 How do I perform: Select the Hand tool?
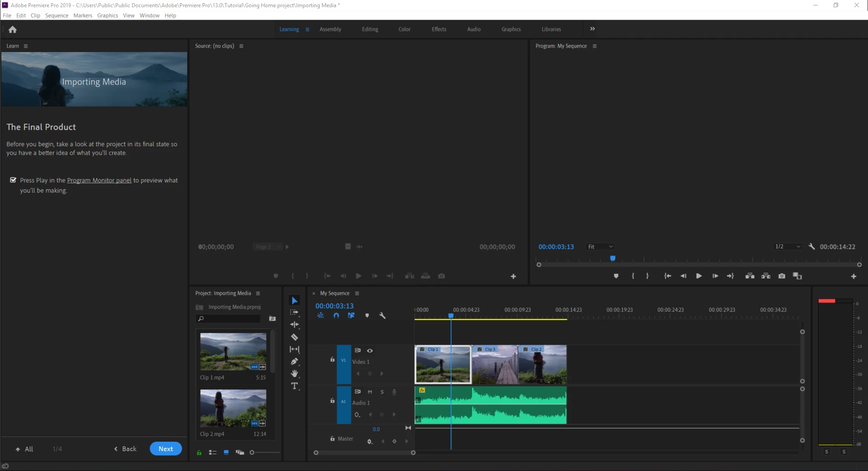[294, 374]
